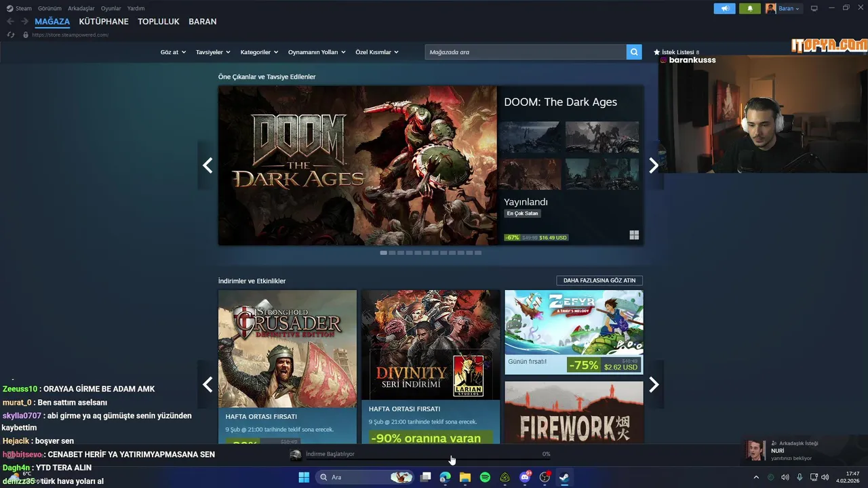Screen dimensions: 868x488
Task: Open the Oyunlar menu
Action: [x=111, y=8]
